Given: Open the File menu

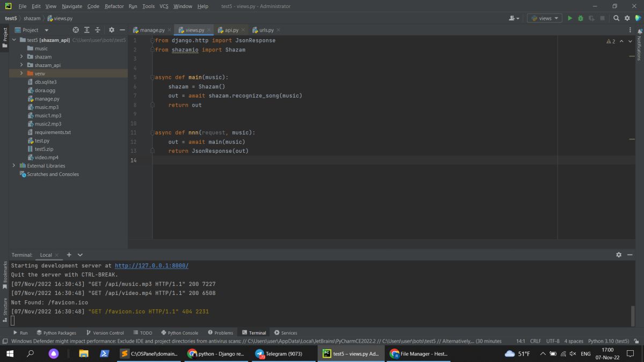Looking at the screenshot, I should pyautogui.click(x=23, y=6).
